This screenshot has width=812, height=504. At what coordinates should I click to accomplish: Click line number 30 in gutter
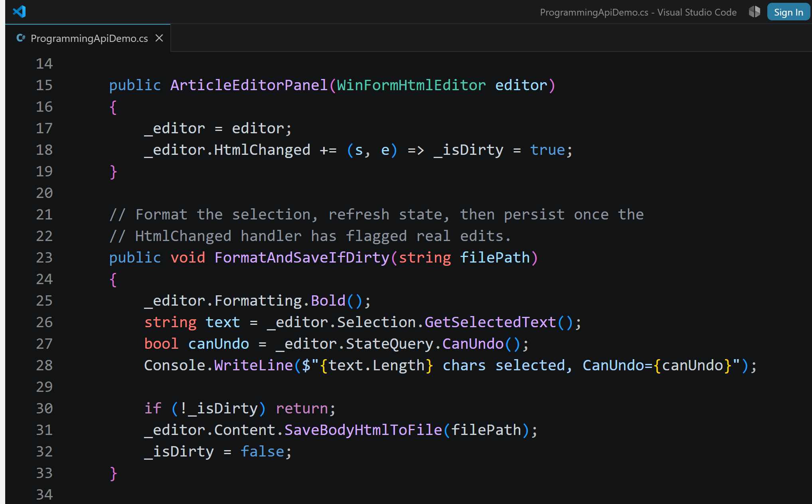tap(44, 408)
